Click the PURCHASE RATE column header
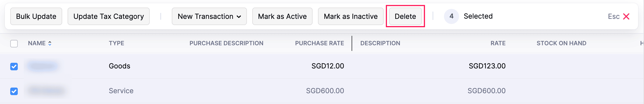Image resolution: width=644 pixels, height=104 pixels. 319,43
